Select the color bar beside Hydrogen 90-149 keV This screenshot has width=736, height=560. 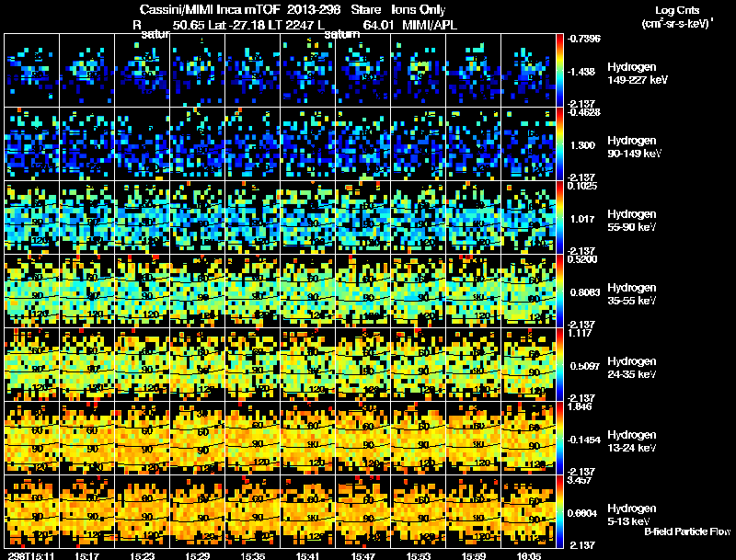click(559, 144)
